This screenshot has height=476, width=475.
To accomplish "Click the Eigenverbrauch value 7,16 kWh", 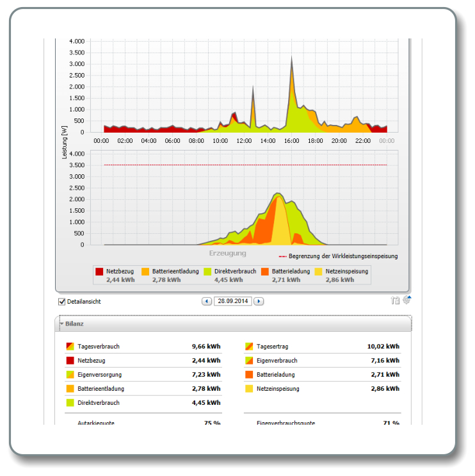I will coord(385,360).
